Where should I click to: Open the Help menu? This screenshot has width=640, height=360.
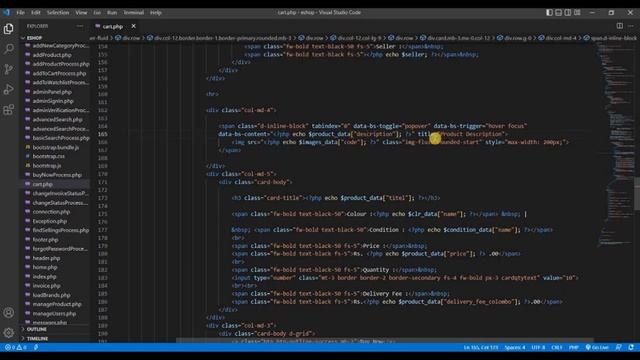[x=156, y=13]
